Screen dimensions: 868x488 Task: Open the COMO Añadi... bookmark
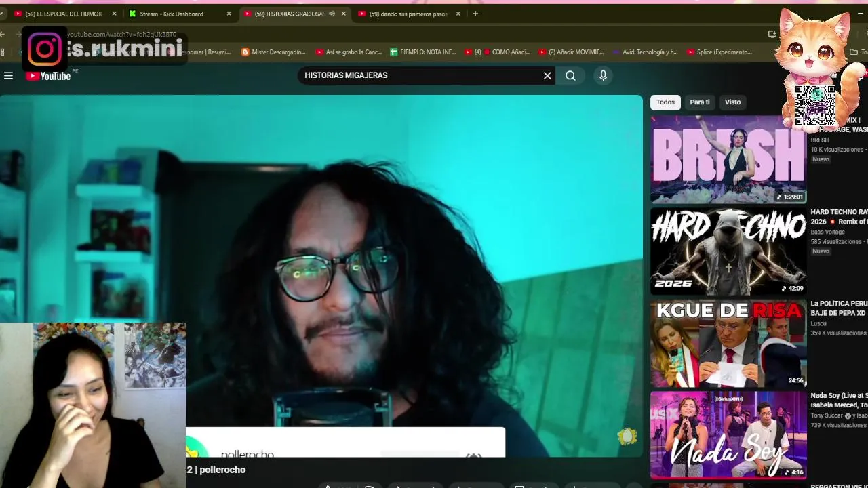(x=497, y=52)
